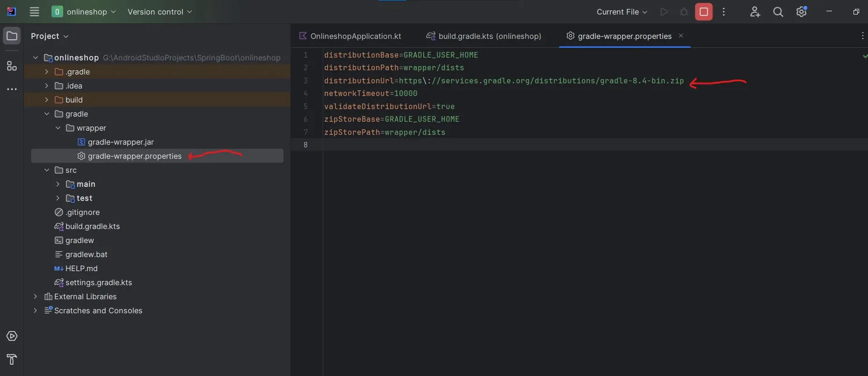Click the Scratches and Consoles icon

click(48, 310)
